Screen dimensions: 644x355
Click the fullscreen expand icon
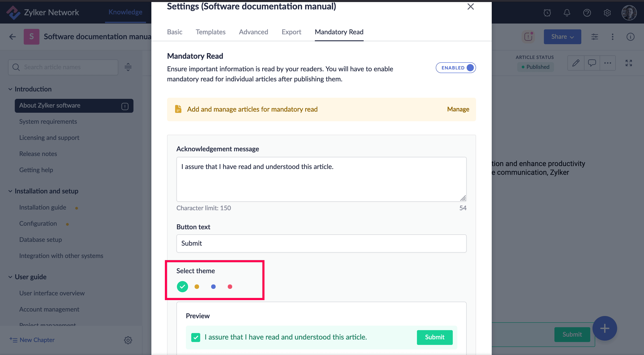point(629,63)
